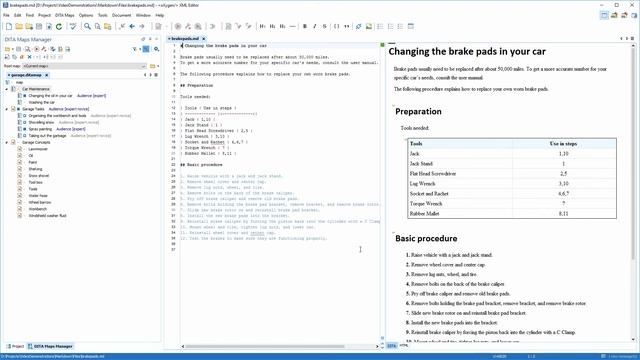Image resolution: width=640 pixels, height=360 pixels.
Task: Insert a Heading 3 with H3 icon
Action: (282, 27)
